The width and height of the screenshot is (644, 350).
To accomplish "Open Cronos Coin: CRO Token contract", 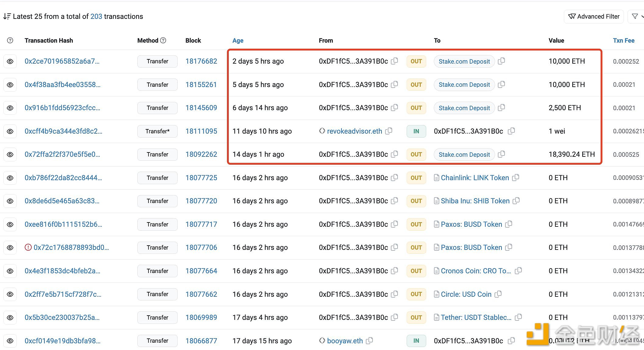I will click(x=476, y=271).
